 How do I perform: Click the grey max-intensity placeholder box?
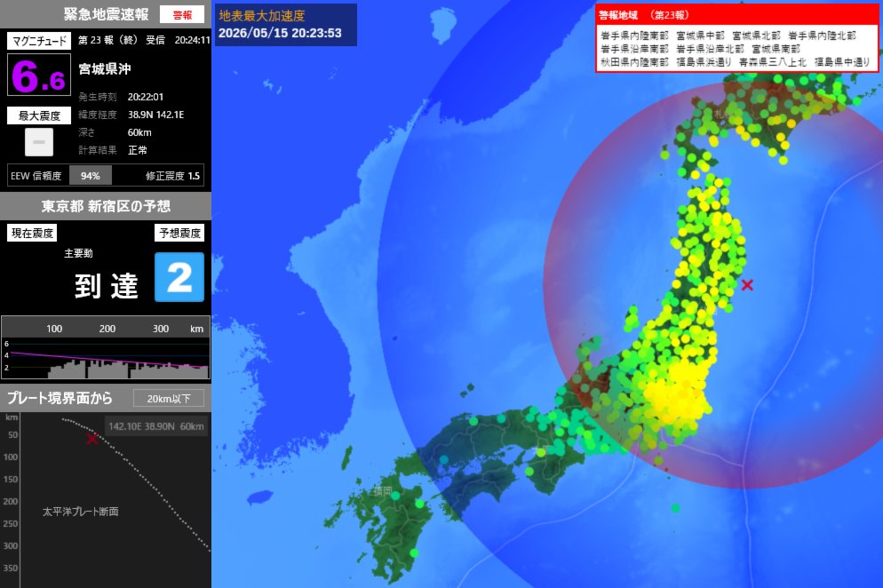(x=39, y=142)
